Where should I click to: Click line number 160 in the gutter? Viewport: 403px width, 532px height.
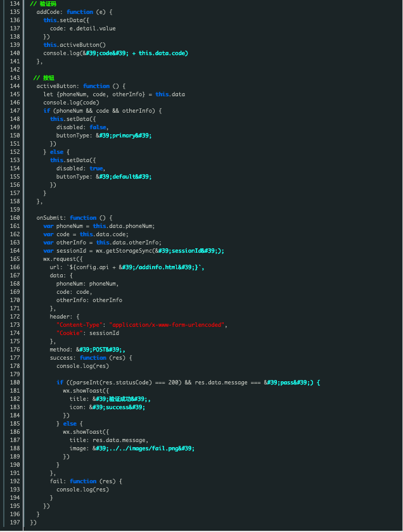[12, 218]
